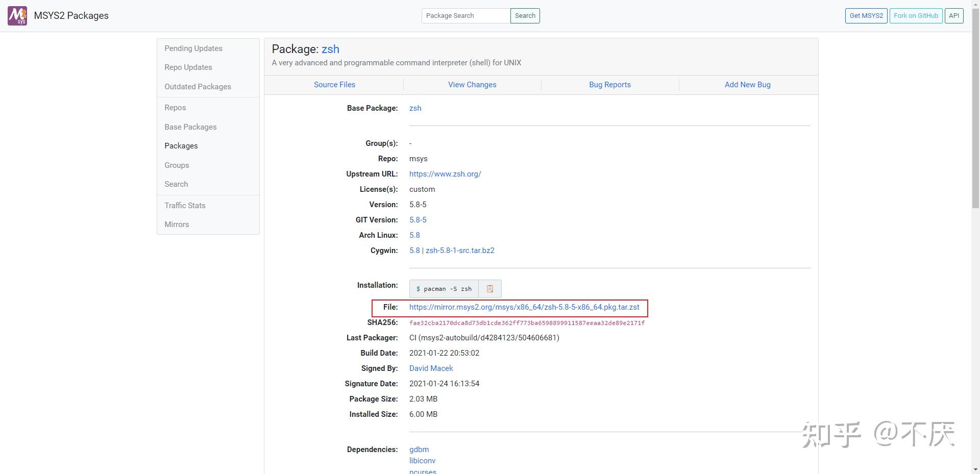Screen dimensions: 980x474
Task: Open Source Files tab
Action: pos(334,85)
